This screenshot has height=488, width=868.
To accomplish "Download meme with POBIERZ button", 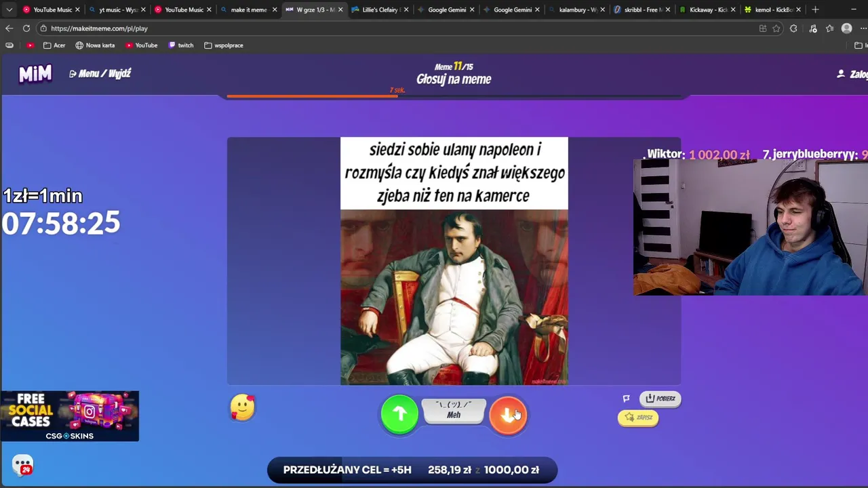I will [x=660, y=399].
